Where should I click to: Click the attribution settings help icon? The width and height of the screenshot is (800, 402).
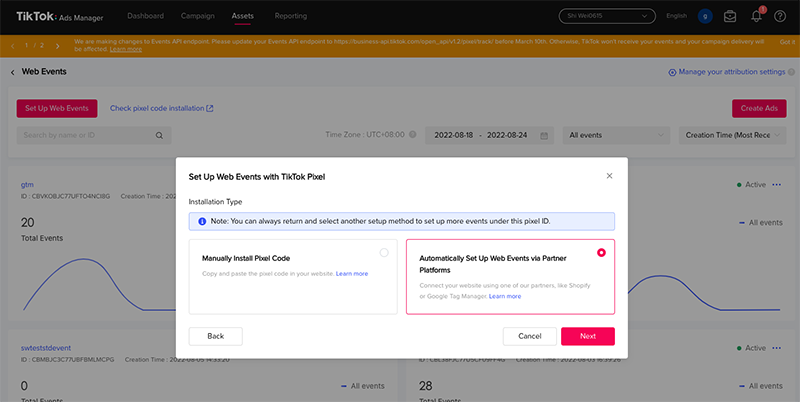tap(791, 72)
